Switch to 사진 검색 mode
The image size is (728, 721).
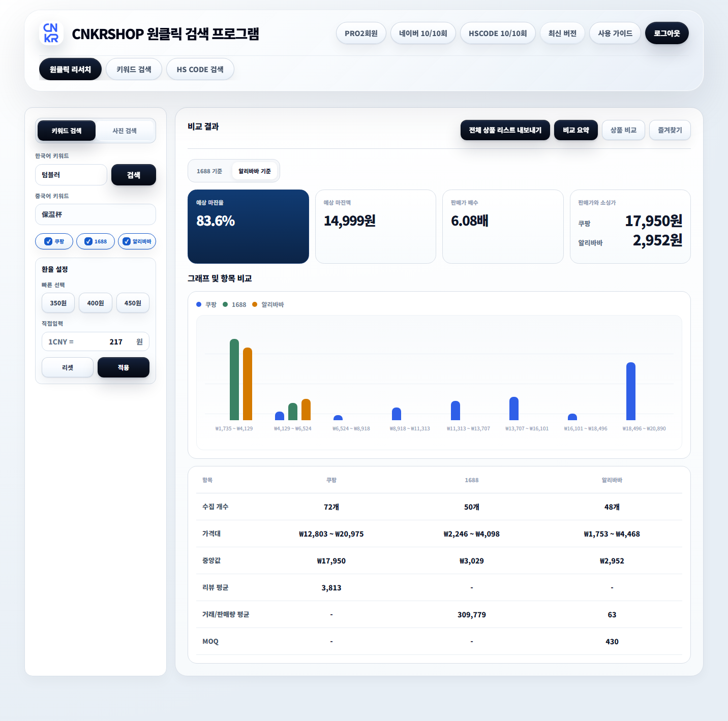(x=125, y=131)
